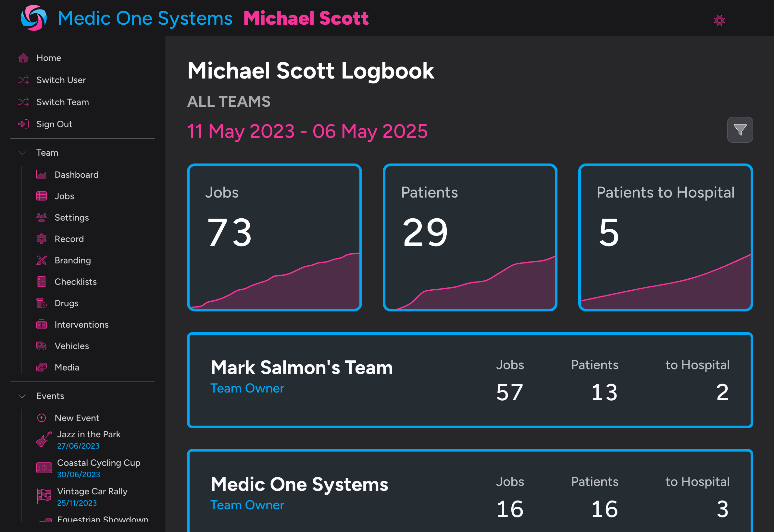This screenshot has width=774, height=532.
Task: Select the Record gear icon
Action: (x=41, y=239)
